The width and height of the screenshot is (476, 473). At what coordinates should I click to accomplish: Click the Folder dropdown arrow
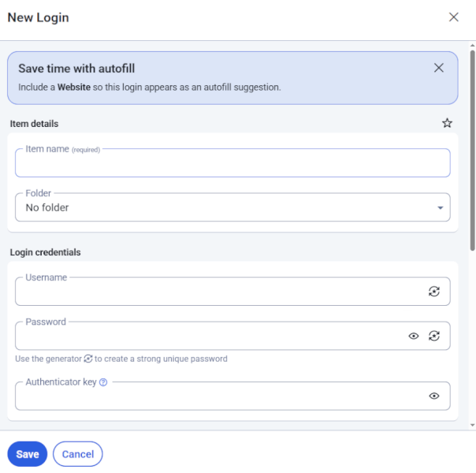pyautogui.click(x=441, y=208)
